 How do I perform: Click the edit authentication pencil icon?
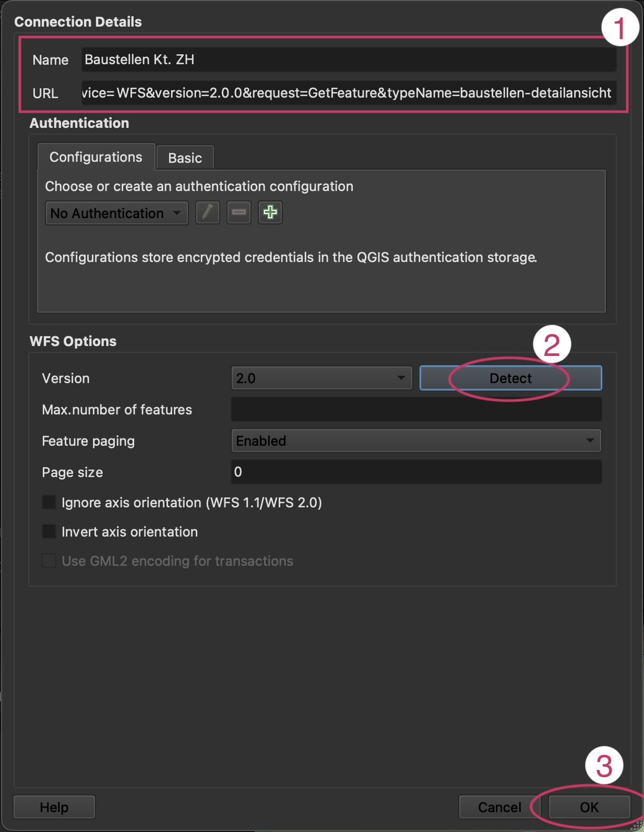point(207,213)
